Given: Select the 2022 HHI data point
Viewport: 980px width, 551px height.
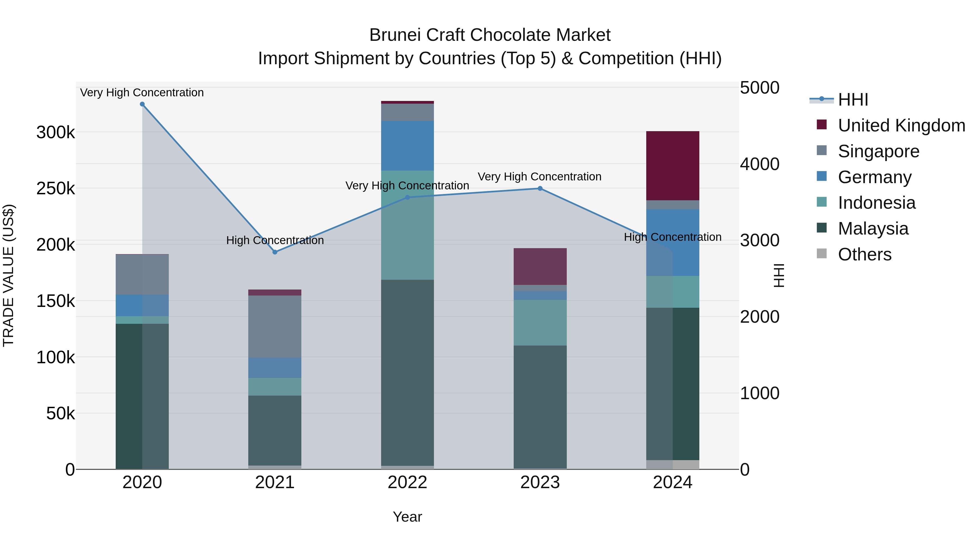Looking at the screenshot, I should (x=408, y=197).
